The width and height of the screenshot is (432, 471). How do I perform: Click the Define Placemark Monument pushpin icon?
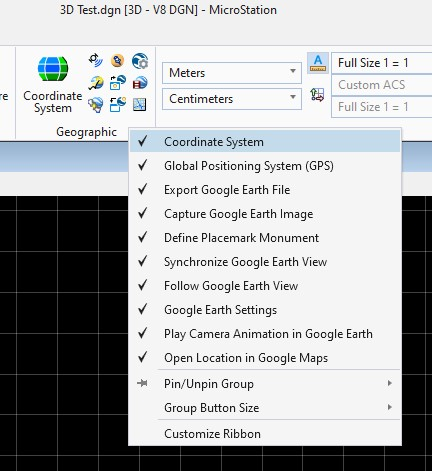point(117,60)
